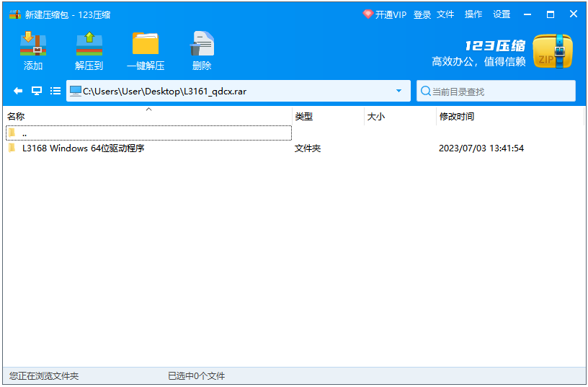588x387 pixels.
Task: Sort by 修改时间 column header
Action: 510,117
